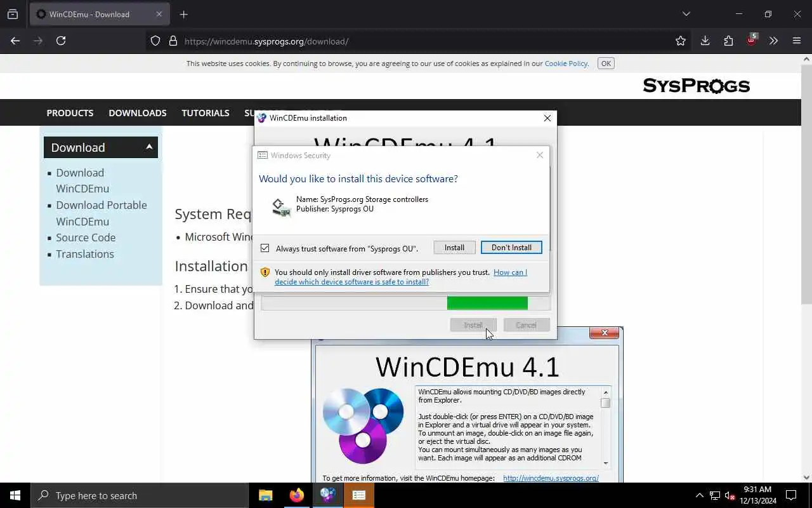Click the muted volume tray icon
The width and height of the screenshot is (812, 508).
click(730, 495)
